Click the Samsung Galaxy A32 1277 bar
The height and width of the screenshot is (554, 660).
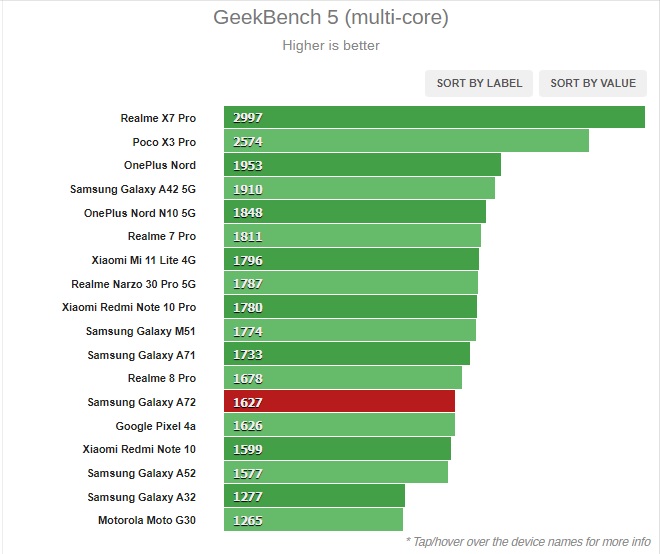[x=314, y=497]
